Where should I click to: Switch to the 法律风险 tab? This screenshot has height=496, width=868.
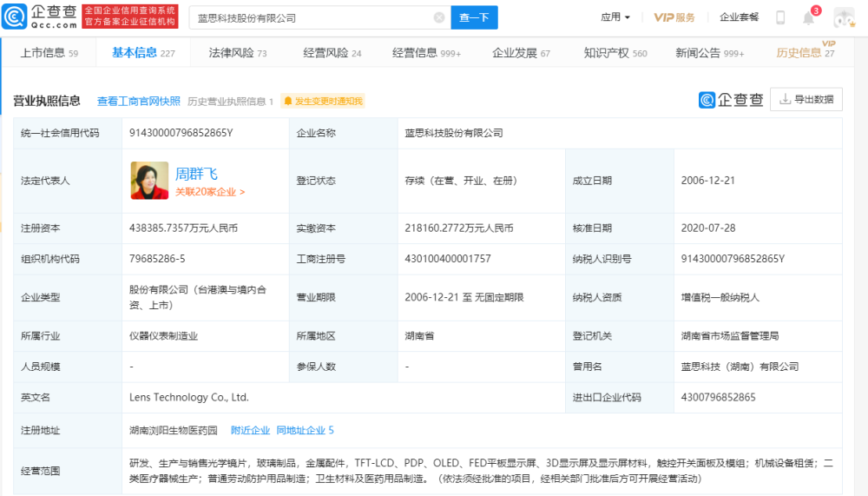[x=237, y=53]
